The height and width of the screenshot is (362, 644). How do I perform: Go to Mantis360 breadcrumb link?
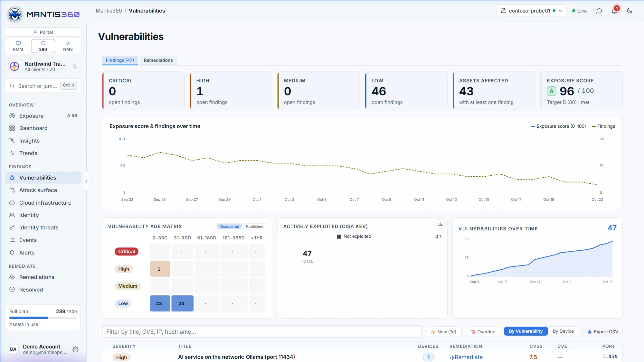point(109,11)
